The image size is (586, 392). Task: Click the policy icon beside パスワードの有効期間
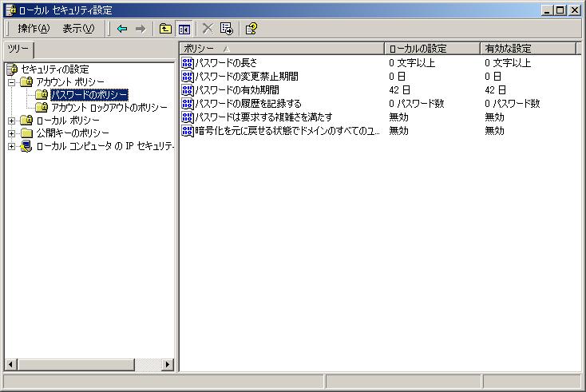pos(188,90)
